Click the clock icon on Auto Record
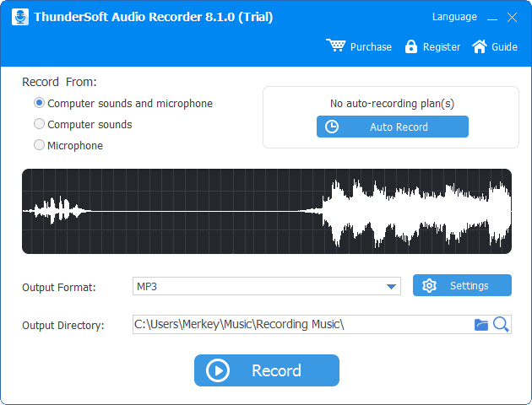 tap(332, 127)
